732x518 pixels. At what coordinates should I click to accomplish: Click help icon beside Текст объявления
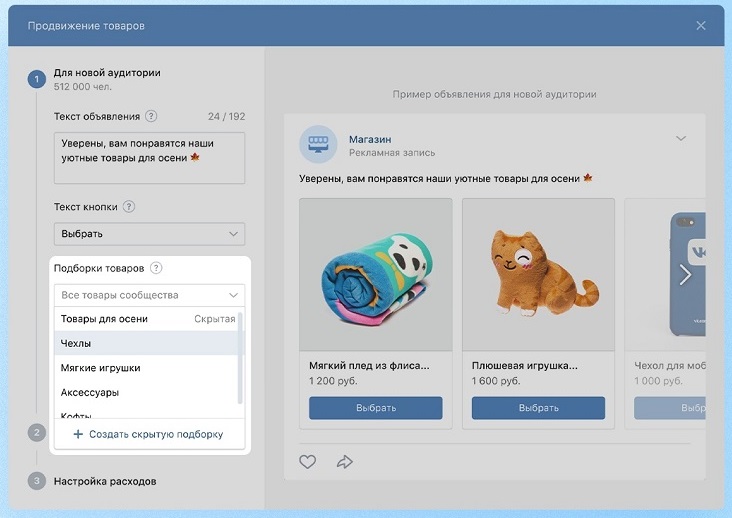pos(151,116)
